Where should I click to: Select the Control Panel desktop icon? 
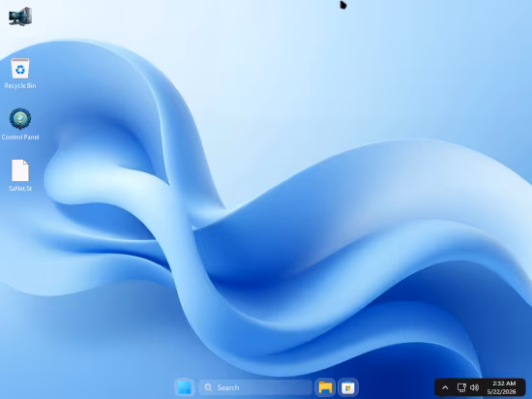tap(20, 124)
